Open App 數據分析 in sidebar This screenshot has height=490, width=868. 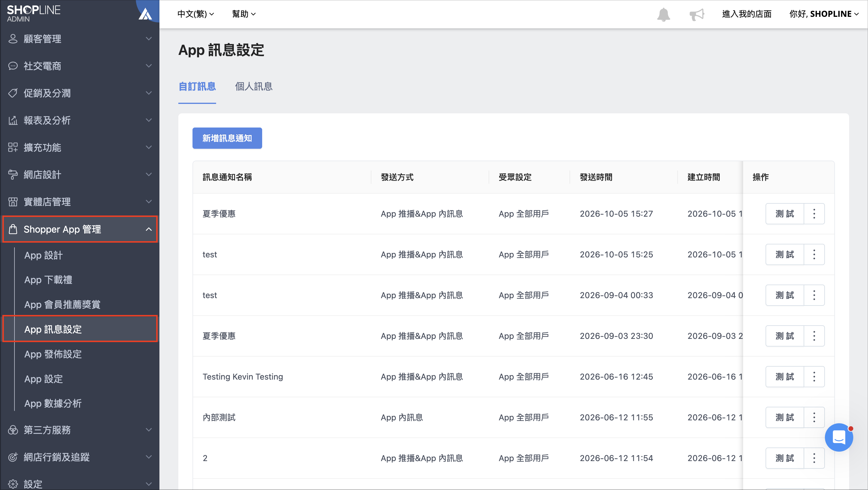53,404
